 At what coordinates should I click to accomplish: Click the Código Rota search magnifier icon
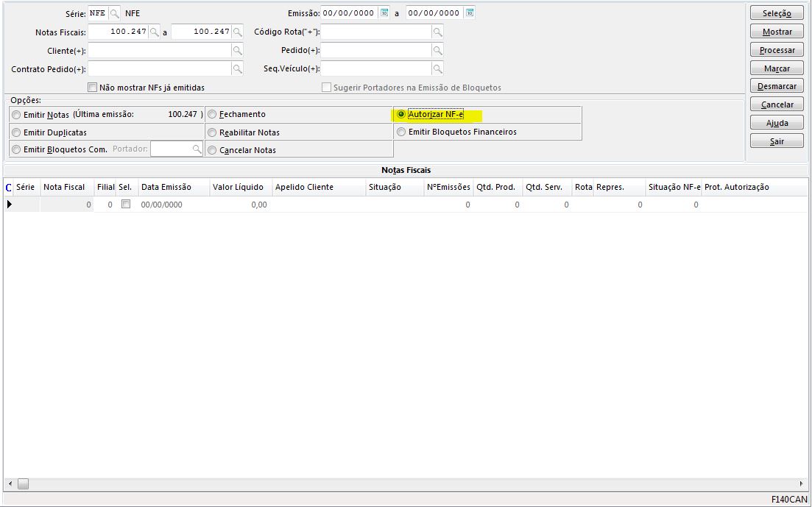point(437,32)
